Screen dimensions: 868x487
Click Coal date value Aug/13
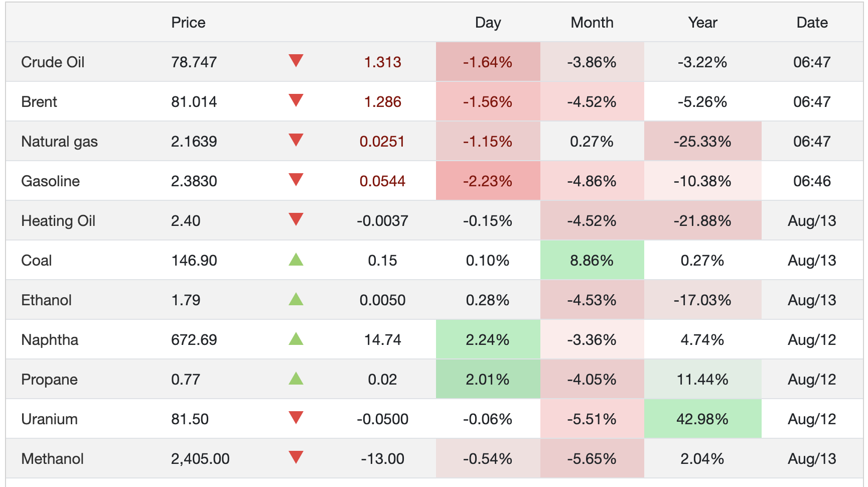tap(812, 261)
